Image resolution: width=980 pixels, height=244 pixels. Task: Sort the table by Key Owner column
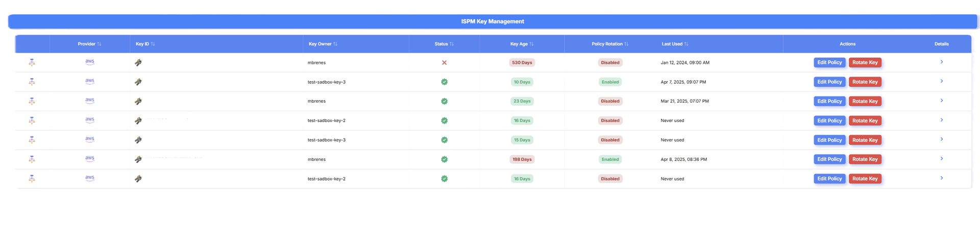tap(323, 44)
